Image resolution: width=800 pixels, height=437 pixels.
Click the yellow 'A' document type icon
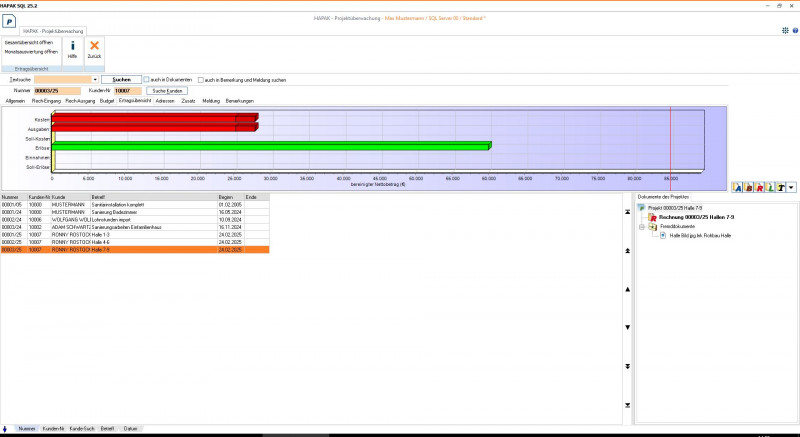(738, 187)
